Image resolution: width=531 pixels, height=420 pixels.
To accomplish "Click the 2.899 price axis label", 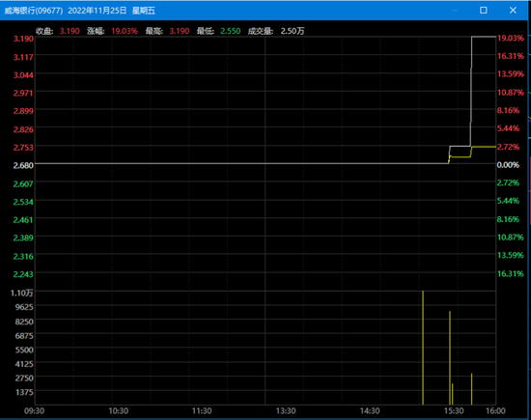I will 23,111.
